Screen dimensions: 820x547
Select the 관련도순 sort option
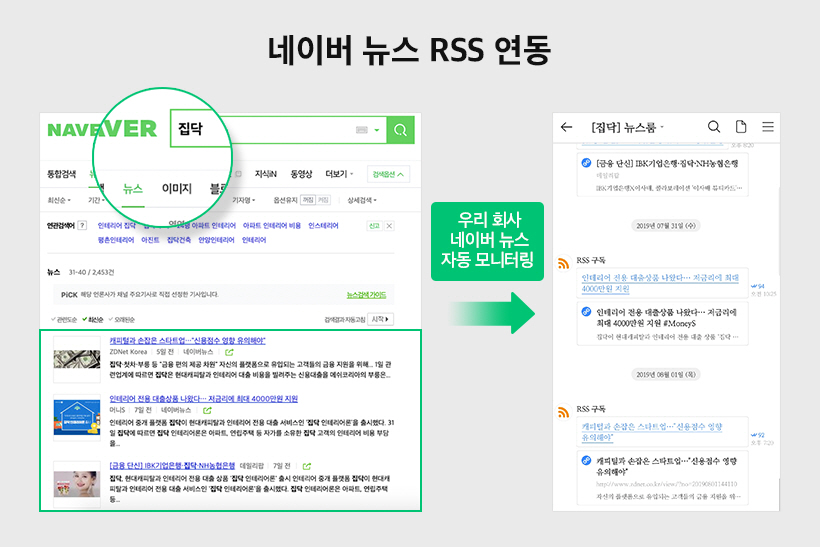coord(66,320)
